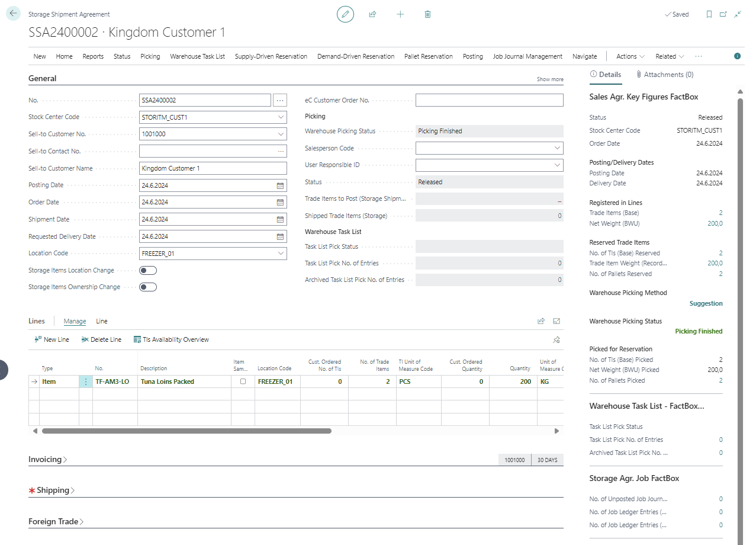Switch to Attachments tab

point(664,75)
